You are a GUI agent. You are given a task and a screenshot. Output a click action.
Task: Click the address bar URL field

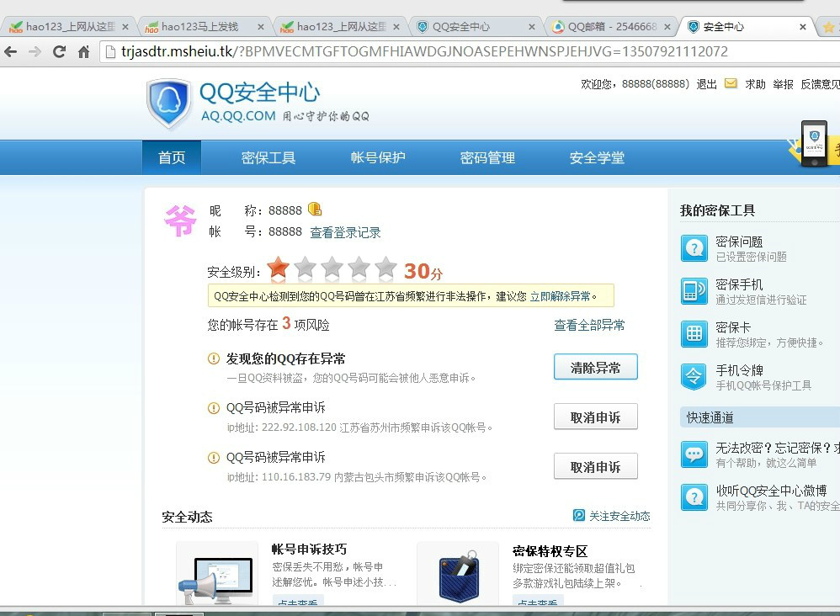coord(471,52)
